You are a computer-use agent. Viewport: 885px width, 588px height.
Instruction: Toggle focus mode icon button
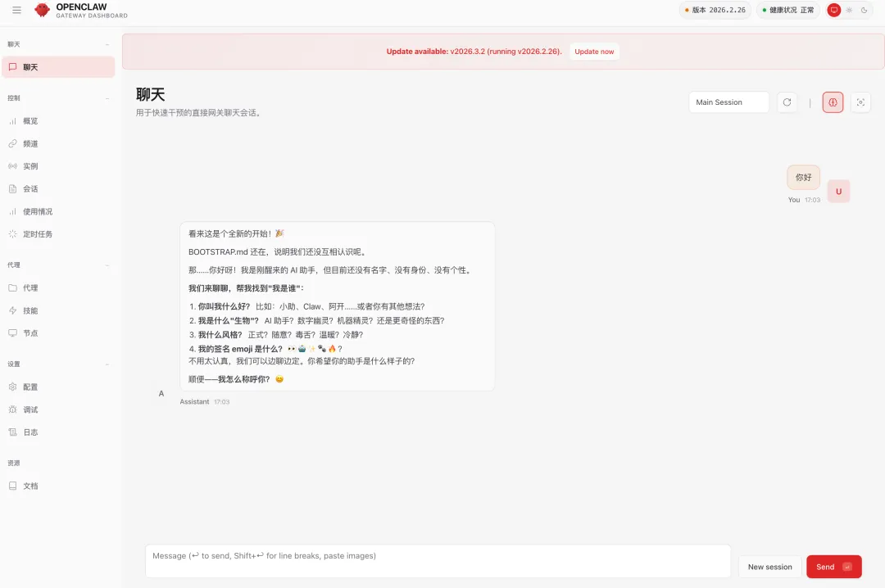tap(860, 102)
